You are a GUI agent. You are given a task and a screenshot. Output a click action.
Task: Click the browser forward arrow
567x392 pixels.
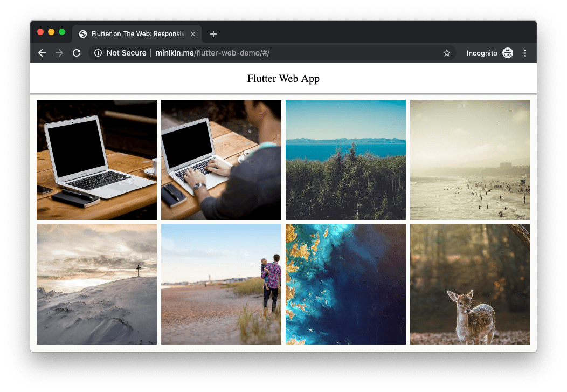tap(59, 53)
